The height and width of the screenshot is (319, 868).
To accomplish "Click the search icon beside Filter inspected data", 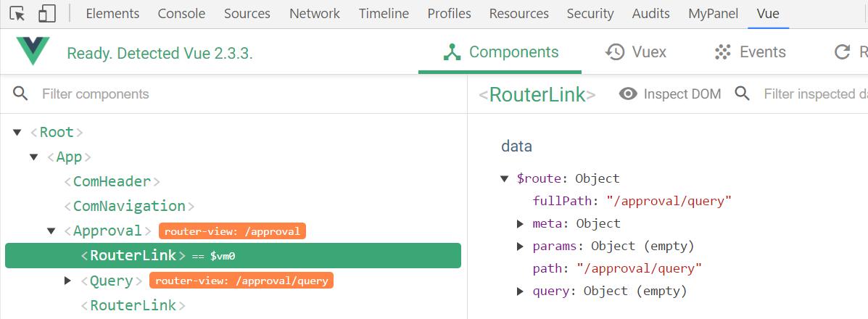I will click(742, 94).
